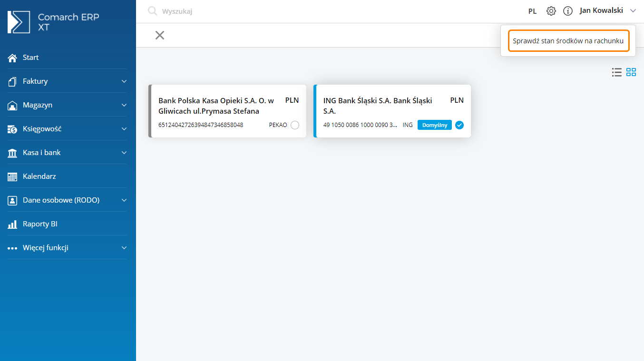Click the X close icon
The height and width of the screenshot is (361, 644).
[x=160, y=35]
